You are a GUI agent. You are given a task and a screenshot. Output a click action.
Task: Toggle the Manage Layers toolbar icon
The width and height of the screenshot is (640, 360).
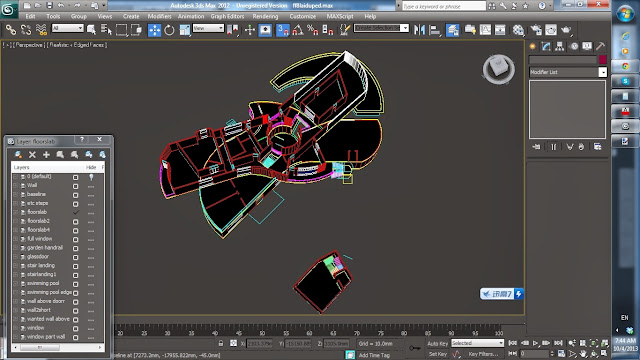point(452,30)
